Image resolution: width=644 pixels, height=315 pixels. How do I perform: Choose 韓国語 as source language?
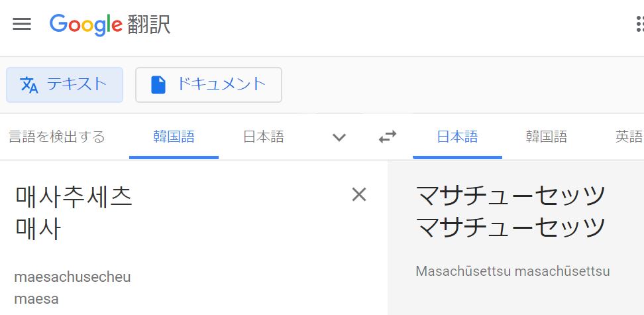pos(174,137)
